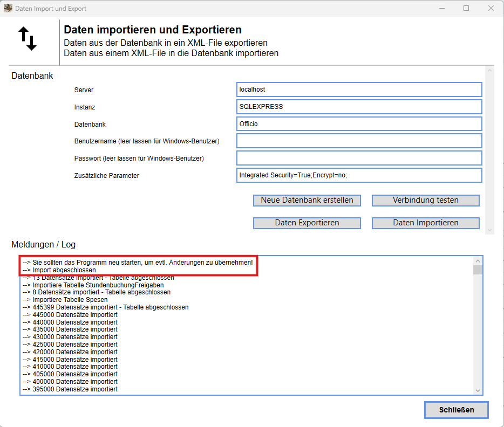Select the 445399 Datensätze importiert log entry
The width and height of the screenshot is (504, 427).
113,307
